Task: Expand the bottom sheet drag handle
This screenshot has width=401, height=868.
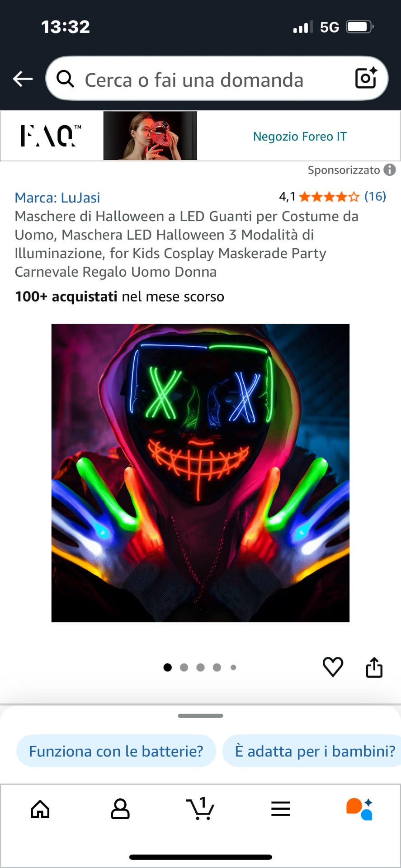Action: 200,716
